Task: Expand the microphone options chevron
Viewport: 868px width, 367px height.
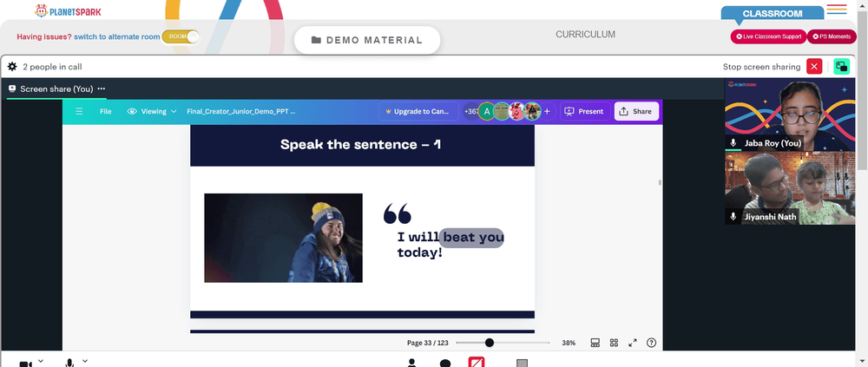Action: click(x=85, y=361)
